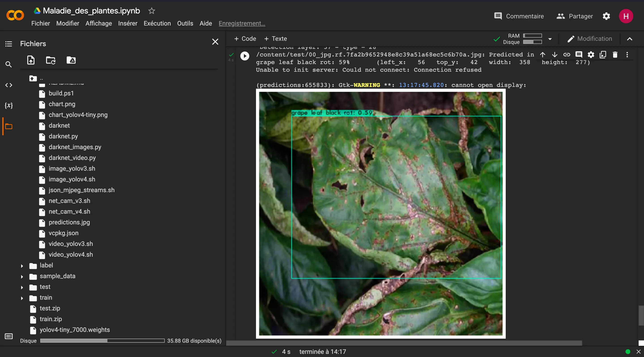Viewport: 644px width, 357px height.
Task: Open the RAM/Disque resources dropdown arrow
Action: pos(550,39)
